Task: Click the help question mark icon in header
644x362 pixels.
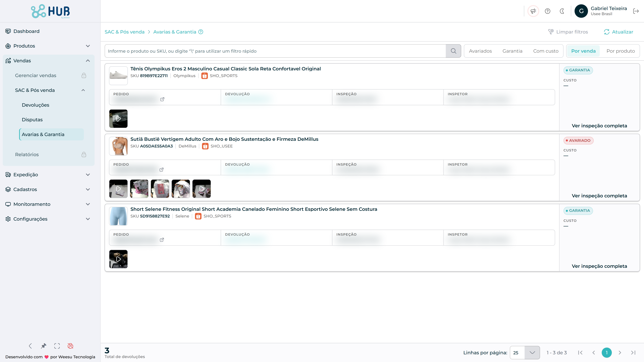Action: point(547,11)
